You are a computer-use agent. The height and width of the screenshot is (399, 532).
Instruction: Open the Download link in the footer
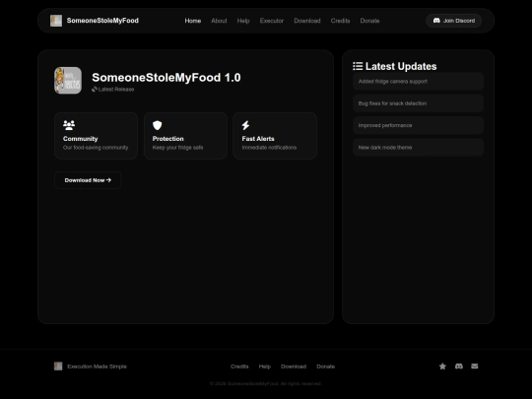click(x=294, y=366)
